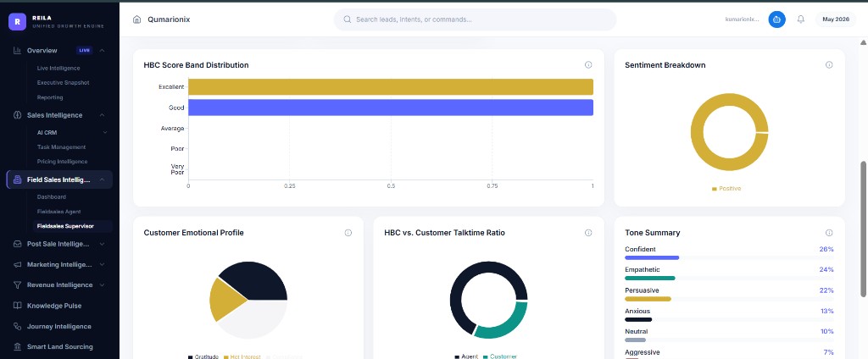
Task: Toggle the Agent legend in Talktime Ratio
Action: click(x=466, y=356)
